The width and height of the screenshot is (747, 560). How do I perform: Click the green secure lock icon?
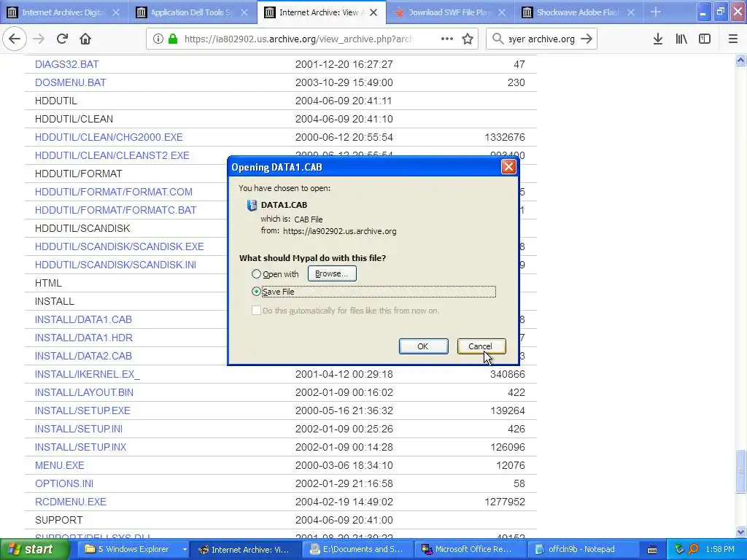click(172, 39)
